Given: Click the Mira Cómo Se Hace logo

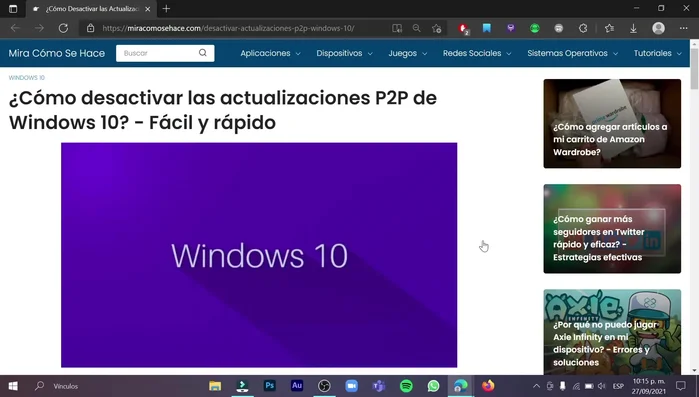Looking at the screenshot, I should pyautogui.click(x=57, y=53).
